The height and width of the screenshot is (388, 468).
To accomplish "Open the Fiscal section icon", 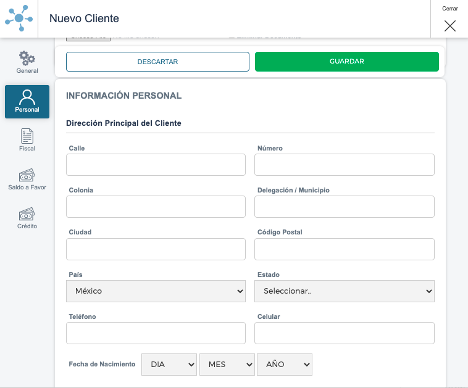I will tap(27, 140).
